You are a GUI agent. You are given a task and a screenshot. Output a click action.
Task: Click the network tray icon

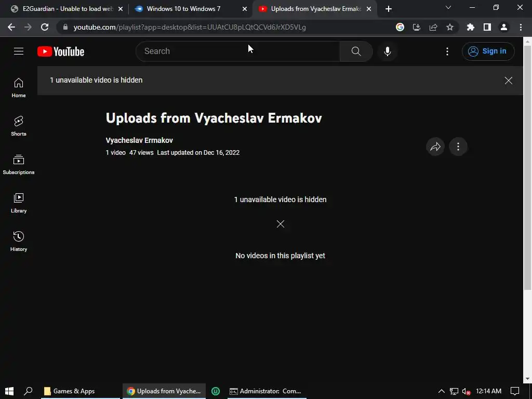(x=454, y=392)
